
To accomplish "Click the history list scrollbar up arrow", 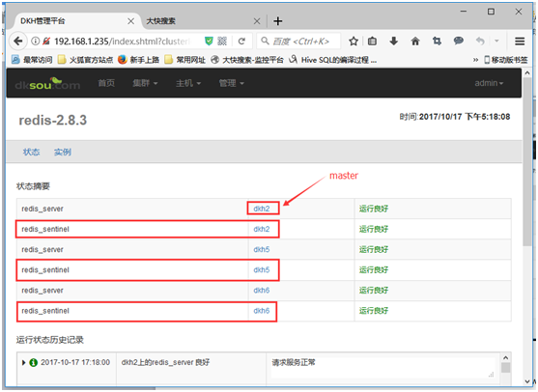I will coord(505,357).
